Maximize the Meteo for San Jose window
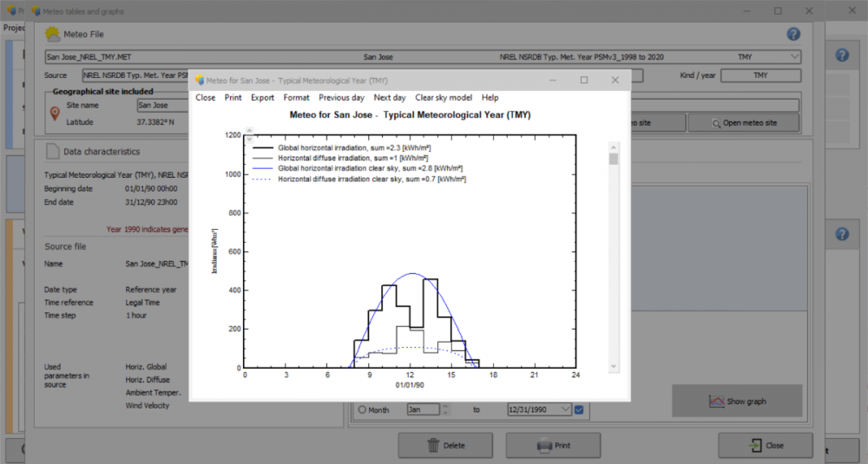The image size is (868, 464). (584, 80)
